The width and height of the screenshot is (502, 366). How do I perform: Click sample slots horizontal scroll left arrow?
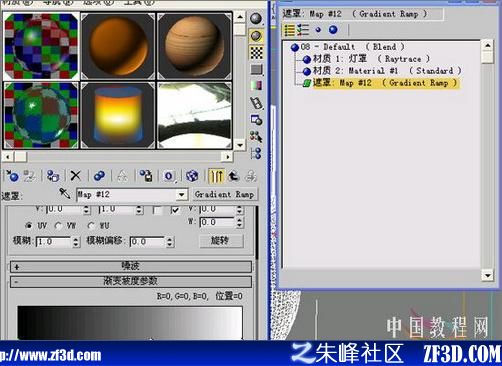[x=8, y=156]
